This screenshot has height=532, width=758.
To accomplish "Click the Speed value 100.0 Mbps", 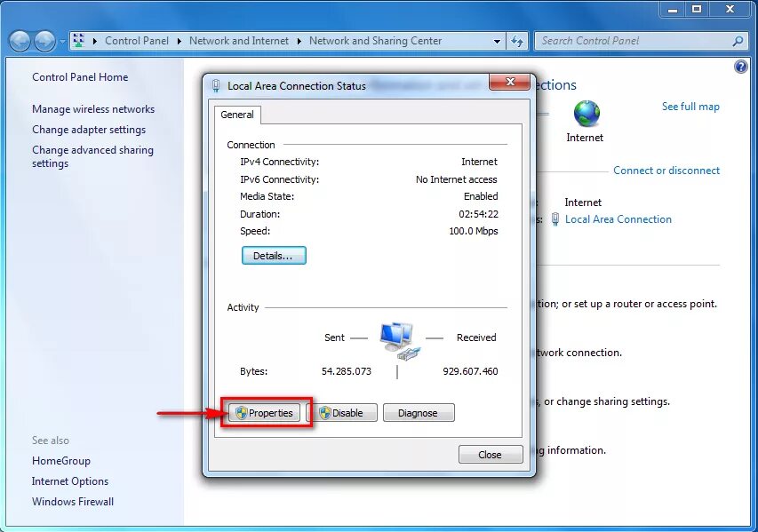I will (x=474, y=231).
